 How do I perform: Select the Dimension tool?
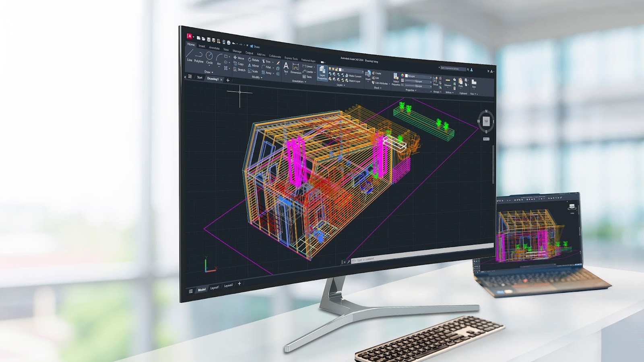(296, 69)
